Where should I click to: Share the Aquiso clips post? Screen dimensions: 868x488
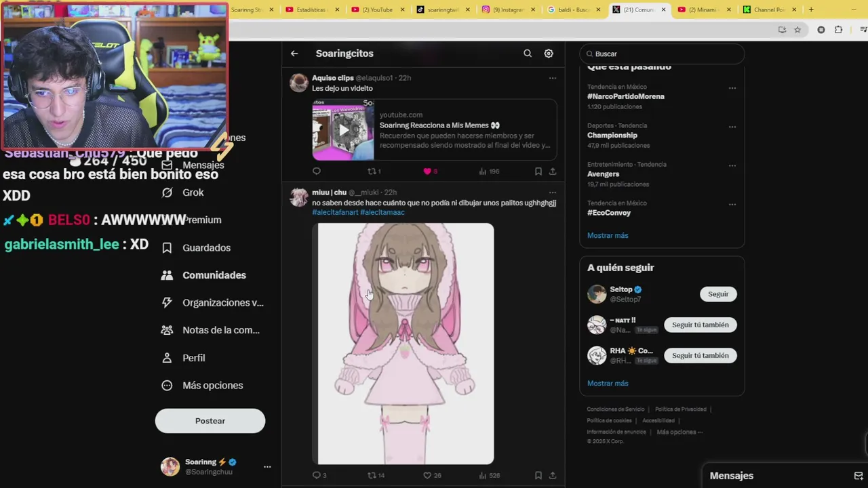tap(553, 171)
